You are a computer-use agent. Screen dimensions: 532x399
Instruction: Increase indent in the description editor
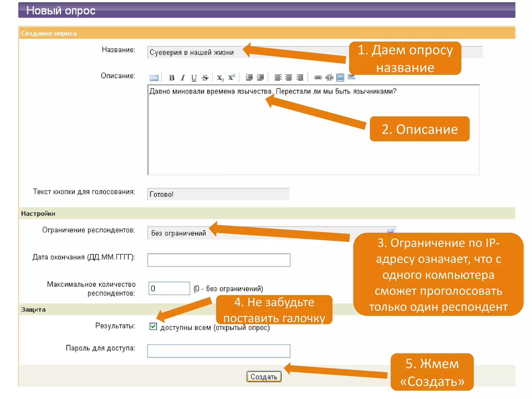point(249,77)
